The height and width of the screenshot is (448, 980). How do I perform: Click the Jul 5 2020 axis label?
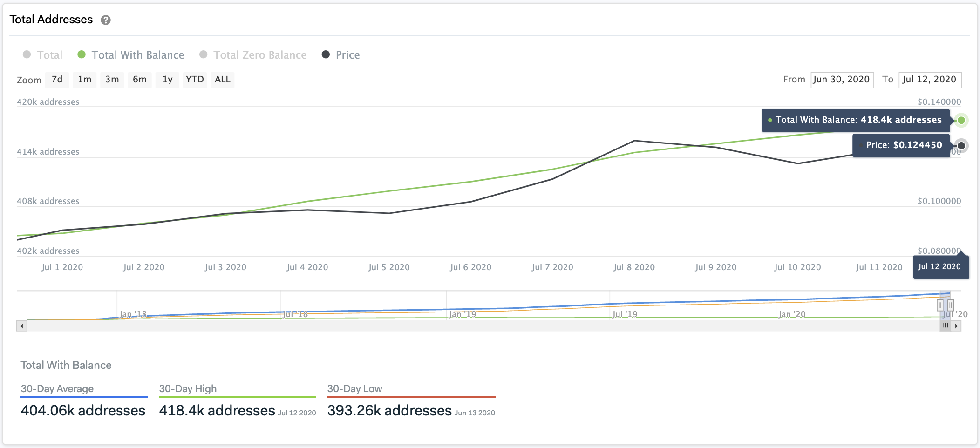pos(389,267)
